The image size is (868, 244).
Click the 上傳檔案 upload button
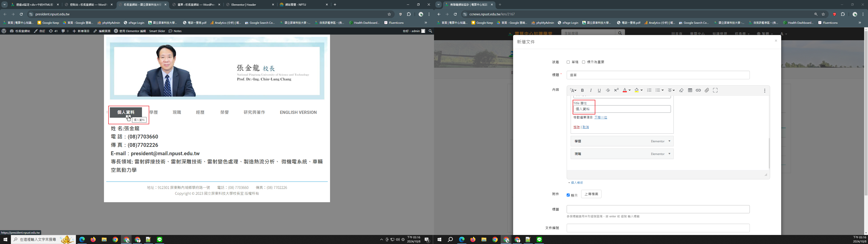pyautogui.click(x=591, y=194)
